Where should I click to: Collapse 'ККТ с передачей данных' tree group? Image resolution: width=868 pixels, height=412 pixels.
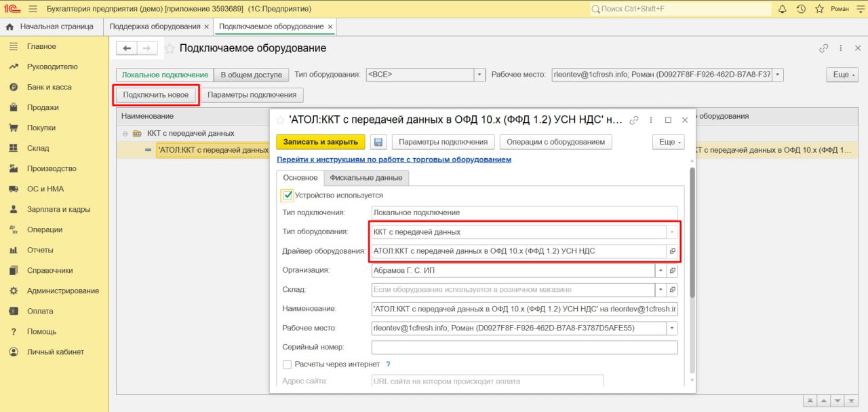(x=125, y=134)
